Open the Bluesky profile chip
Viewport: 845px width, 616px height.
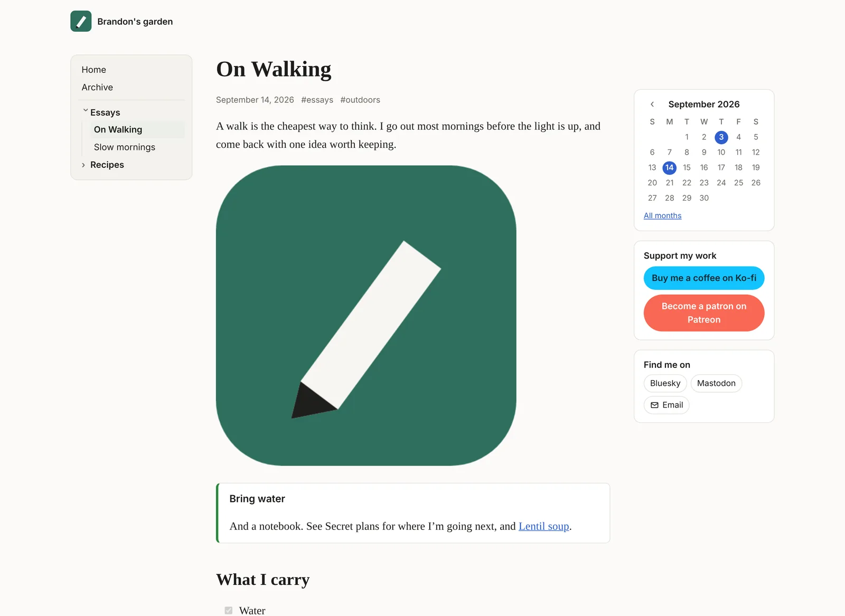click(x=665, y=383)
